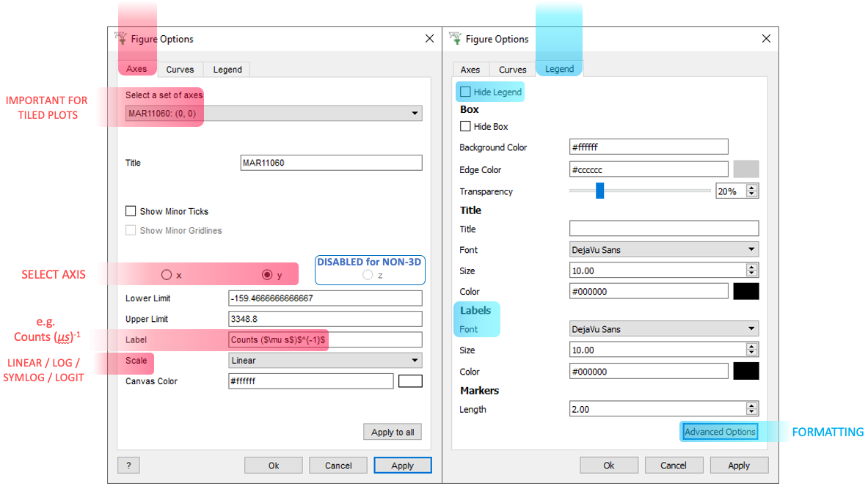Viewport: 868px width, 489px height.
Task: Click the Canvas Color white swatch
Action: [x=410, y=381]
